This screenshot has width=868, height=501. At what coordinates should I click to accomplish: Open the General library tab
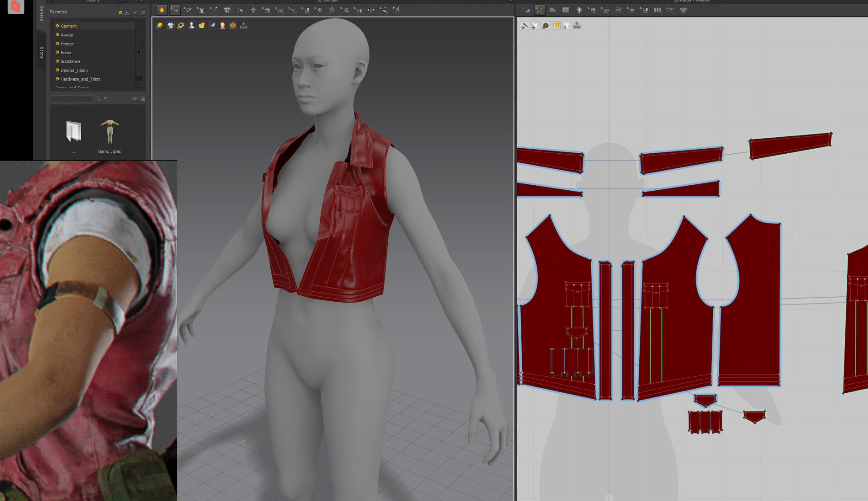(41, 14)
